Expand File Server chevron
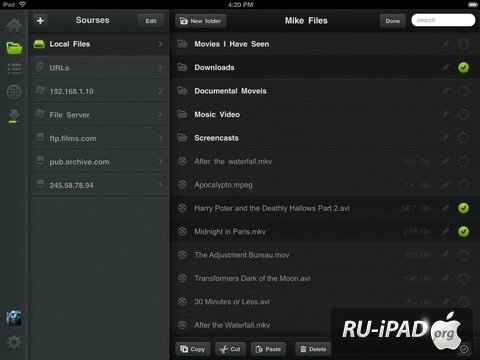 click(161, 115)
